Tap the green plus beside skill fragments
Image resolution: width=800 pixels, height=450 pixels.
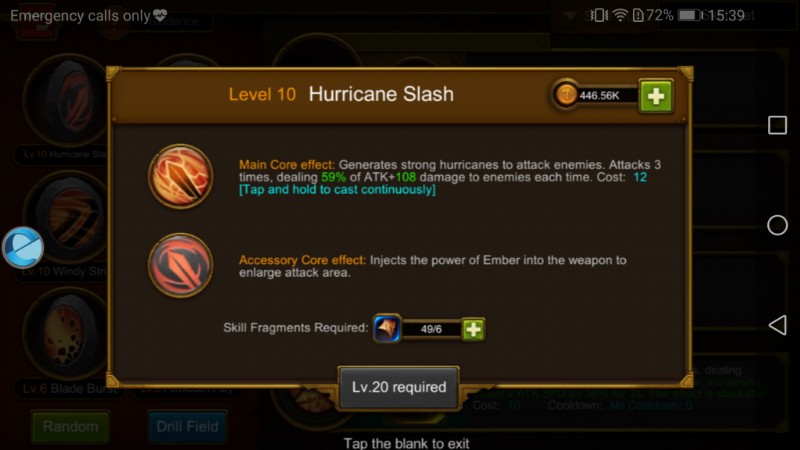(x=473, y=329)
